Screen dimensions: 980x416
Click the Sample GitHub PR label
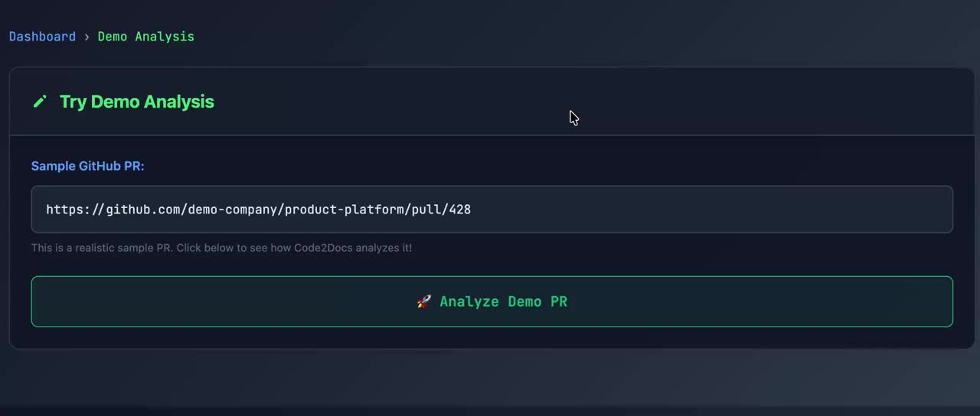(x=87, y=166)
